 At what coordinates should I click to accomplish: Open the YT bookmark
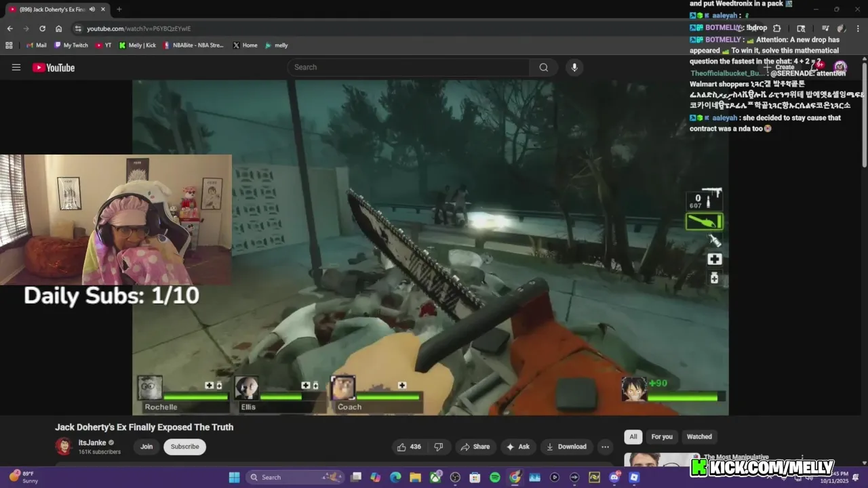pos(103,45)
